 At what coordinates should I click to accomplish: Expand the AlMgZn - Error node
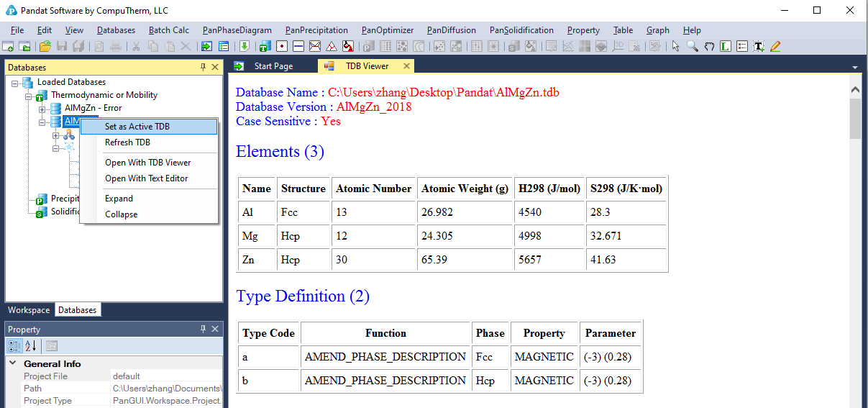(42, 109)
